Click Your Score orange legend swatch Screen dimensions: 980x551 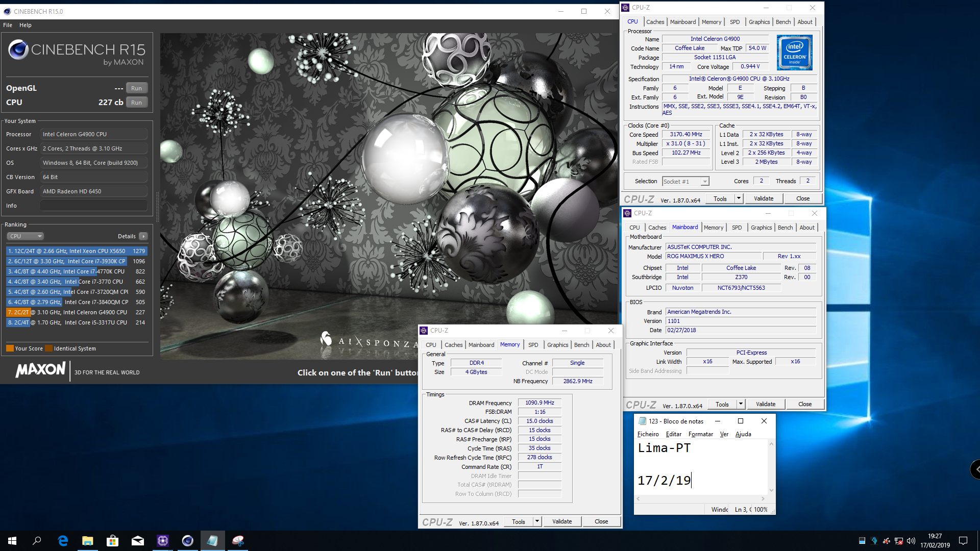coord(10,348)
